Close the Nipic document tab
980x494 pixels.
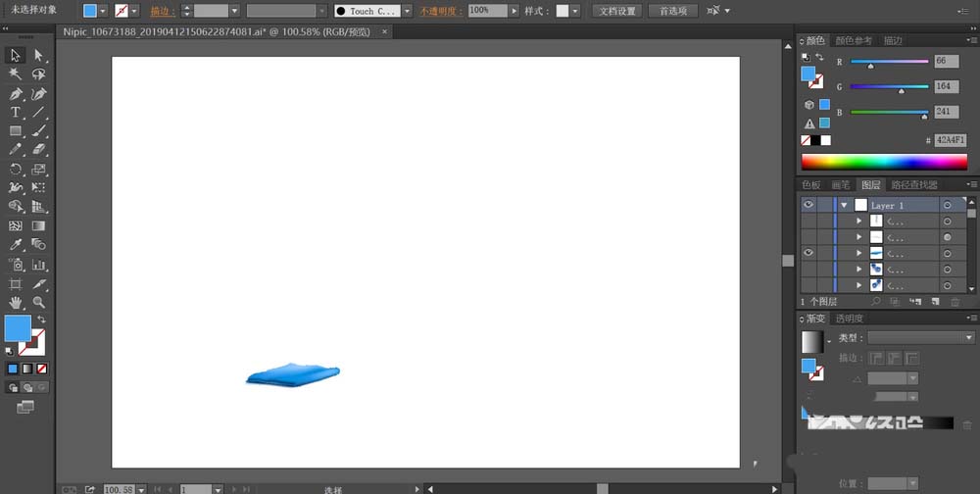point(384,31)
